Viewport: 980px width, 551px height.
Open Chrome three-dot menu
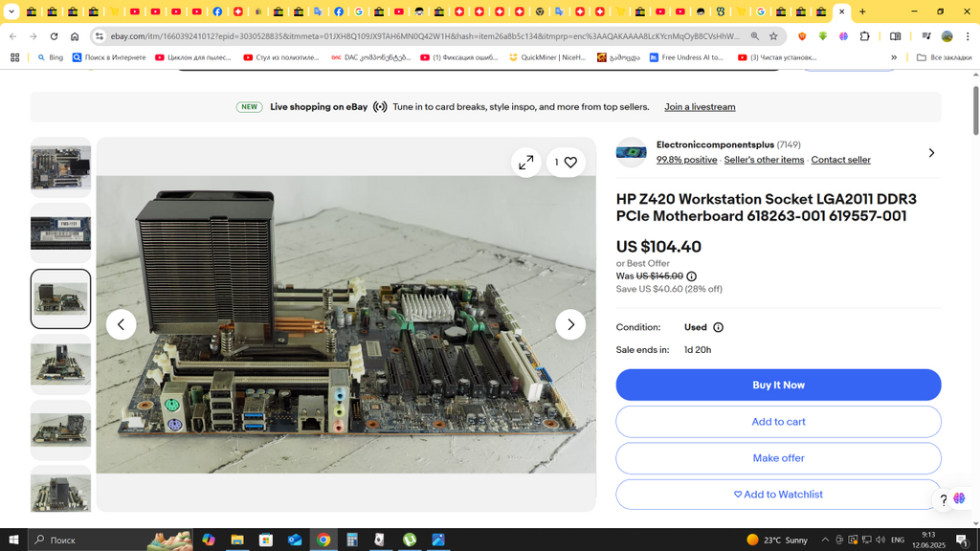coord(968,36)
